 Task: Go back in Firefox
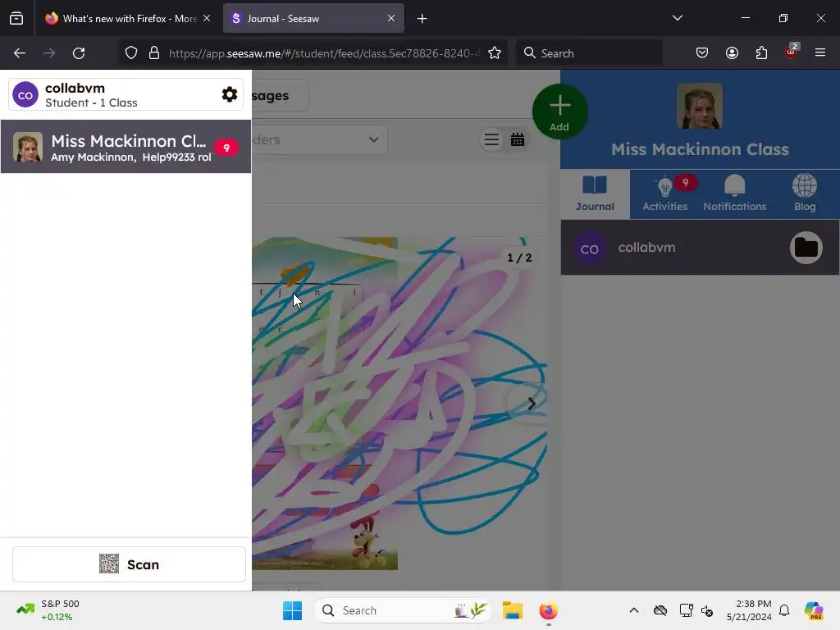(x=20, y=53)
